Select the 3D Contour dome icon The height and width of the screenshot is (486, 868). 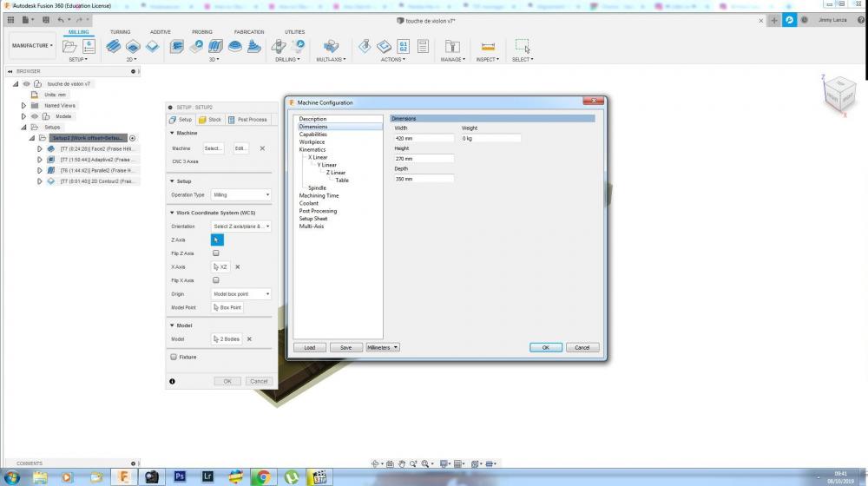234,47
